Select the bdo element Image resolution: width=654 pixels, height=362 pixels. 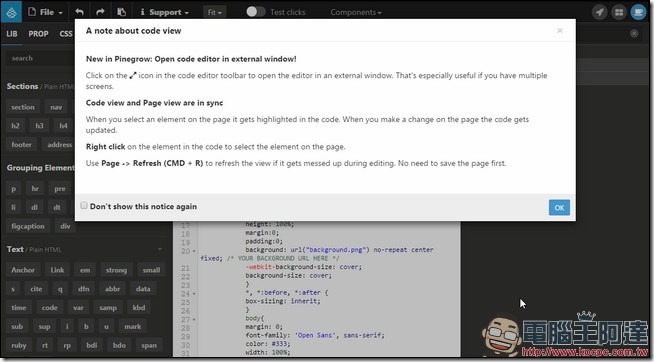click(119, 345)
